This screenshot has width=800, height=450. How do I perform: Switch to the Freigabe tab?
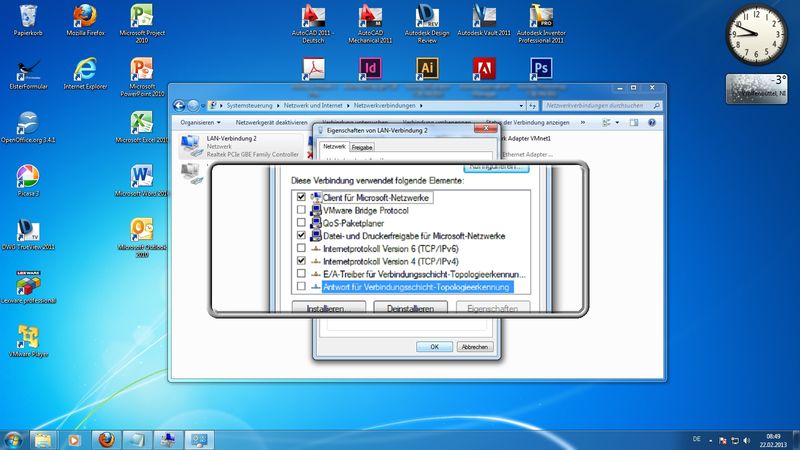[x=362, y=147]
